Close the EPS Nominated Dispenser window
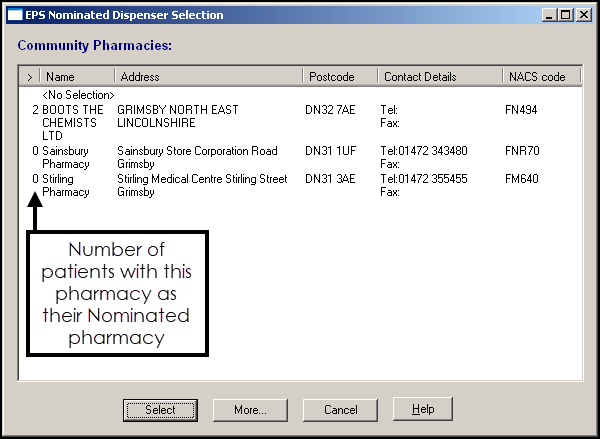Viewport: 600px width, 439px height. [x=584, y=15]
